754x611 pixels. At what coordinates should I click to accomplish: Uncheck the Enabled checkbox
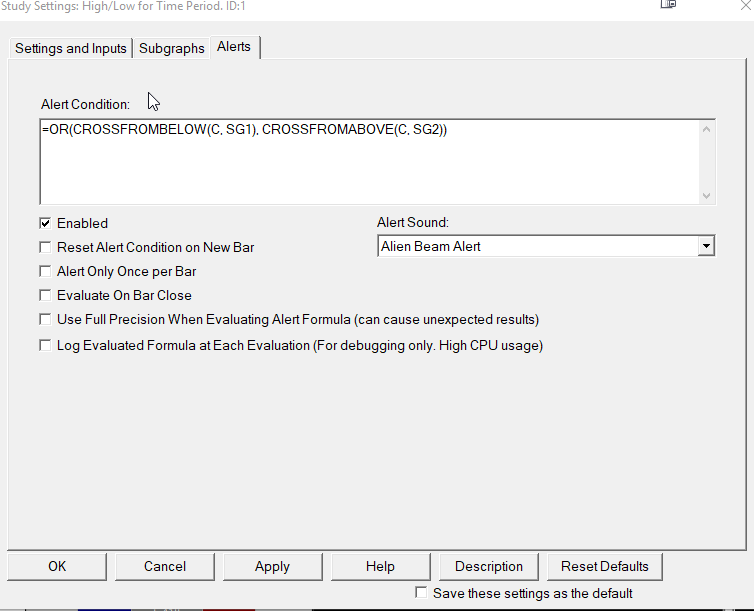[x=45, y=223]
